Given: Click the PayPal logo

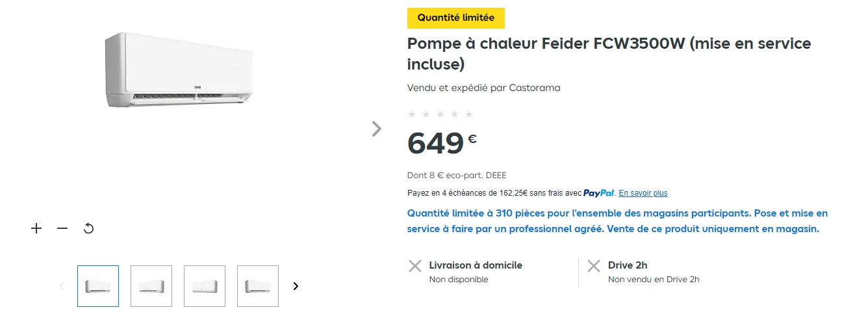Looking at the screenshot, I should [x=598, y=193].
